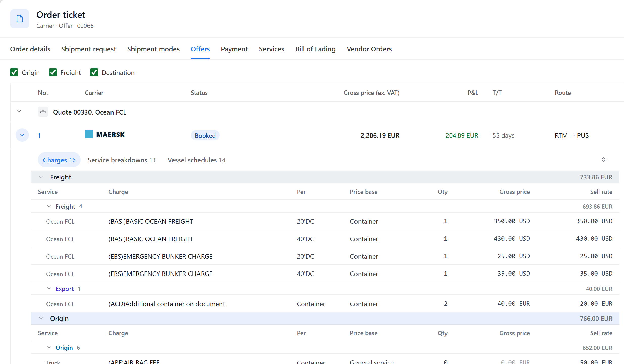Collapse the Origin 6 subgroup chevron
624x364 pixels.
pos(49,348)
